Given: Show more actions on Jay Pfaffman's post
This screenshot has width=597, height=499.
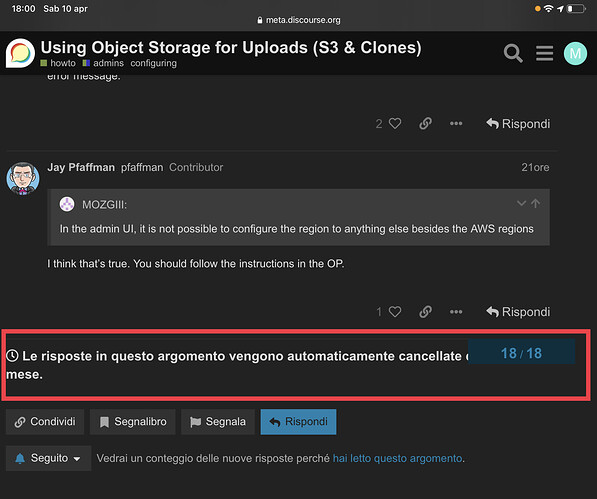Looking at the screenshot, I should pyautogui.click(x=456, y=312).
